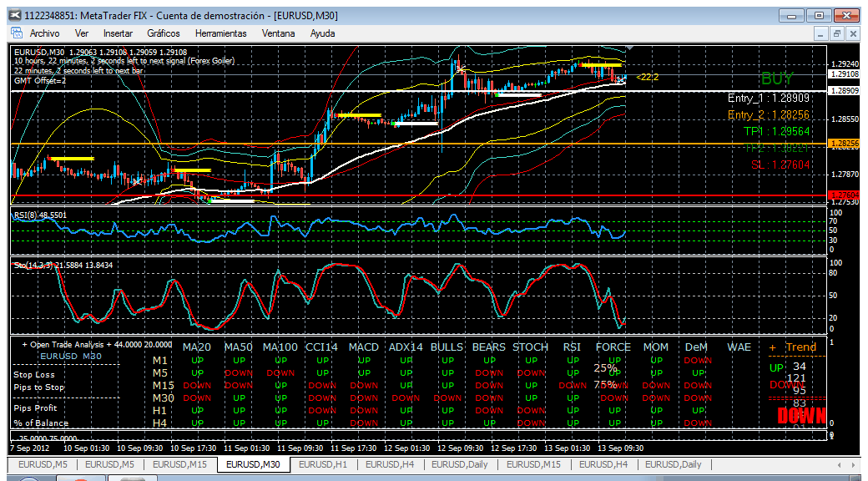Image resolution: width=868 pixels, height=481 pixels.
Task: Switch to the EURUSD,H1 chart tab
Action: [323, 464]
